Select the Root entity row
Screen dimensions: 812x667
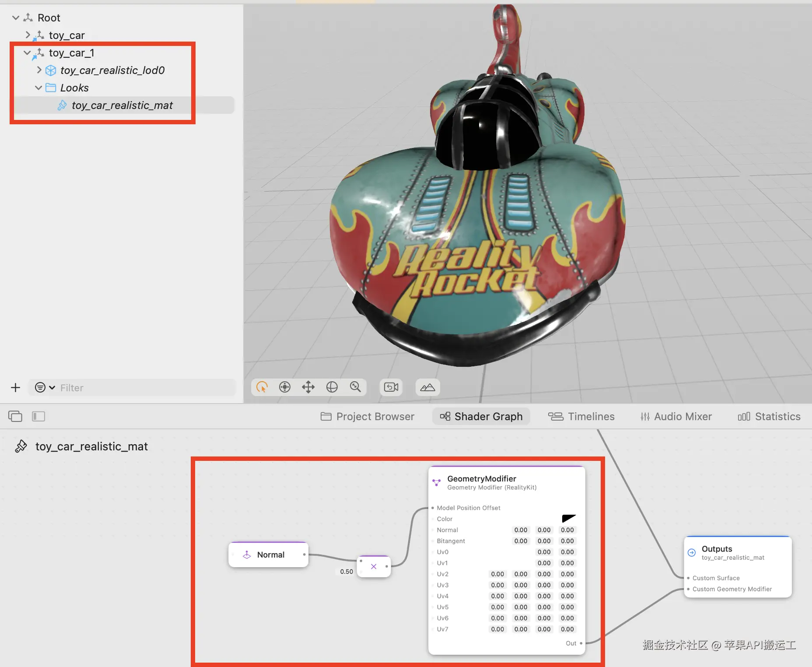click(x=122, y=18)
